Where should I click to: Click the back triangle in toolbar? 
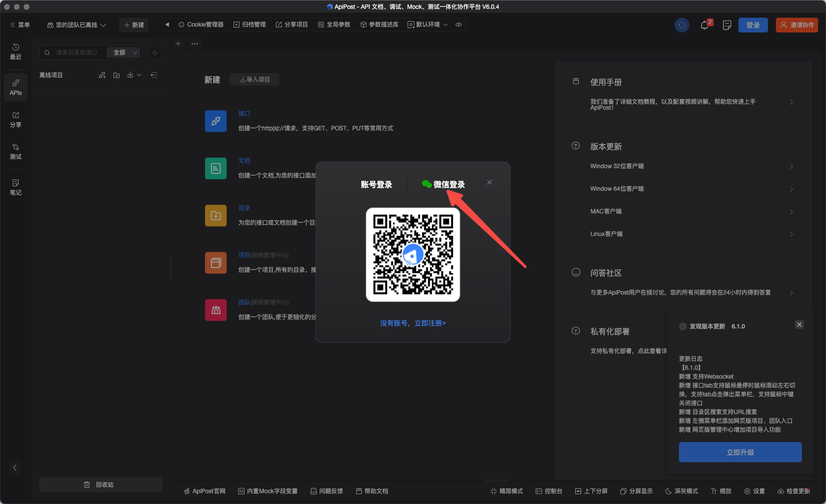point(167,25)
